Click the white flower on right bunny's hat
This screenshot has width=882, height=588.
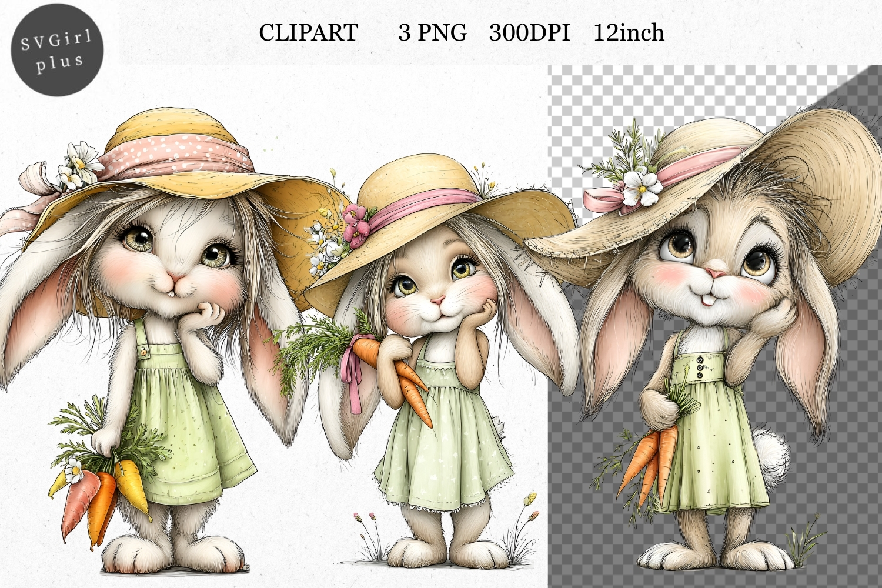[641, 185]
